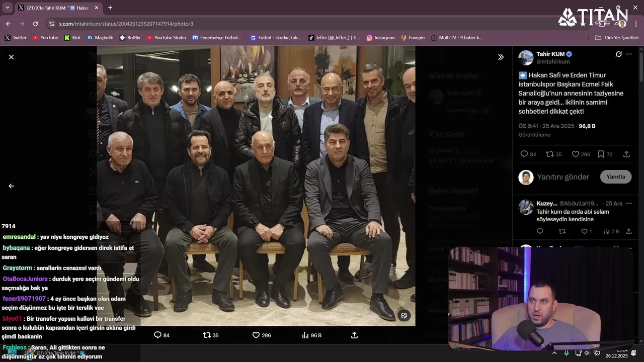This screenshot has width=644, height=362.
Task: Open the notification bell in taskbar
Action: click(634, 353)
